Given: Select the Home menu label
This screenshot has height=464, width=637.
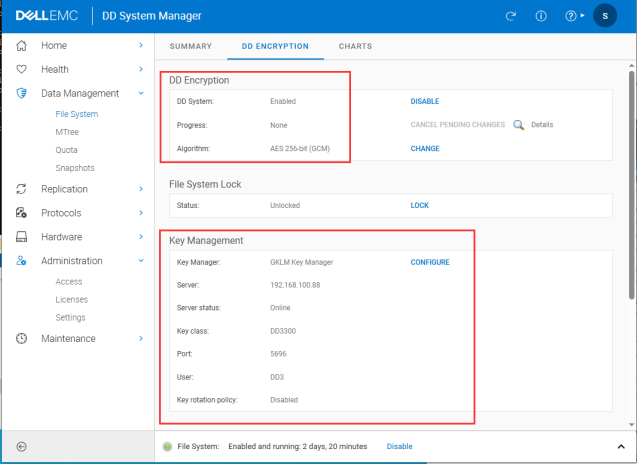Looking at the screenshot, I should 54,46.
